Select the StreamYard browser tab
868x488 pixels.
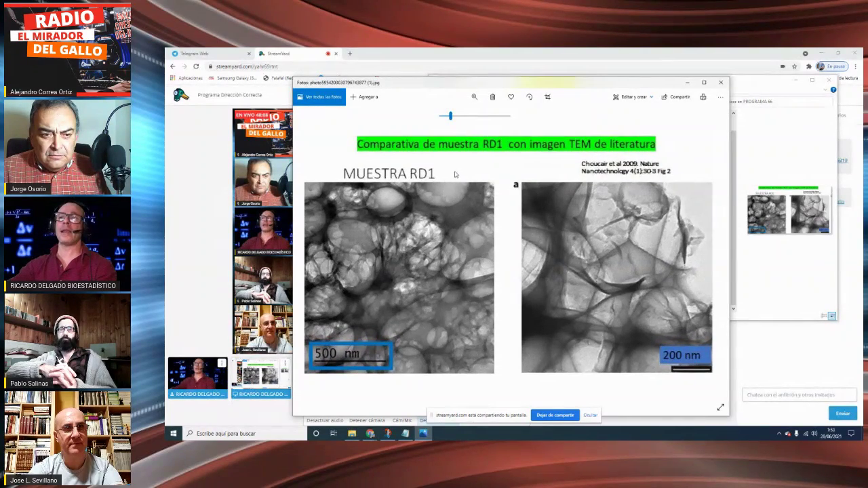tap(278, 54)
